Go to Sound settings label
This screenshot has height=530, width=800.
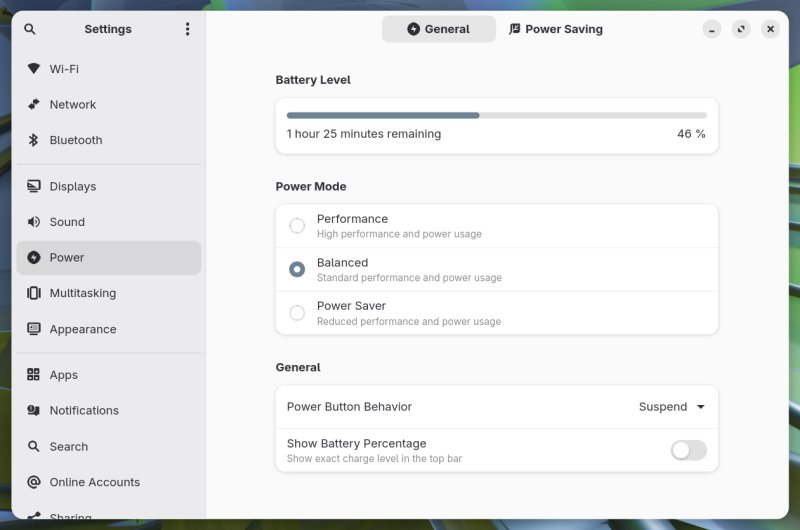[x=67, y=222]
